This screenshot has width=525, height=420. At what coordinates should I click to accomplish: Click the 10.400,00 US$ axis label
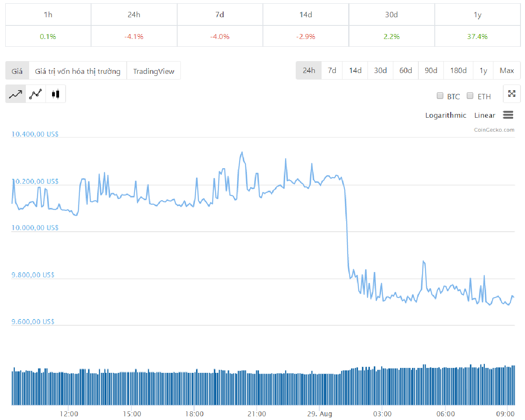point(35,134)
